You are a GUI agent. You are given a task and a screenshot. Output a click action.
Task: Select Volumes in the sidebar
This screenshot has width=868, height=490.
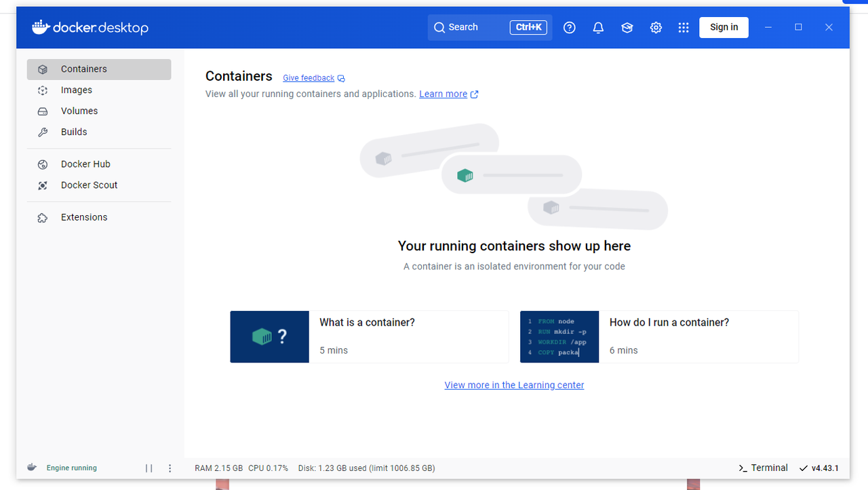(79, 111)
